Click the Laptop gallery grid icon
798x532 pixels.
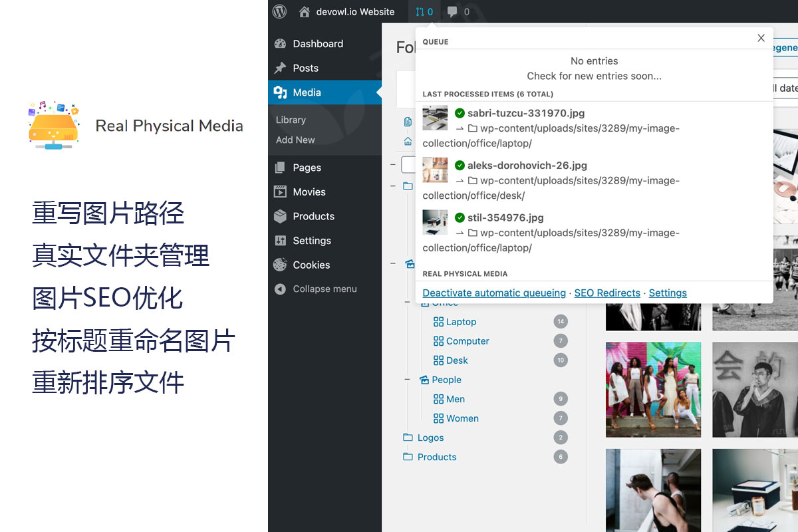click(x=438, y=322)
